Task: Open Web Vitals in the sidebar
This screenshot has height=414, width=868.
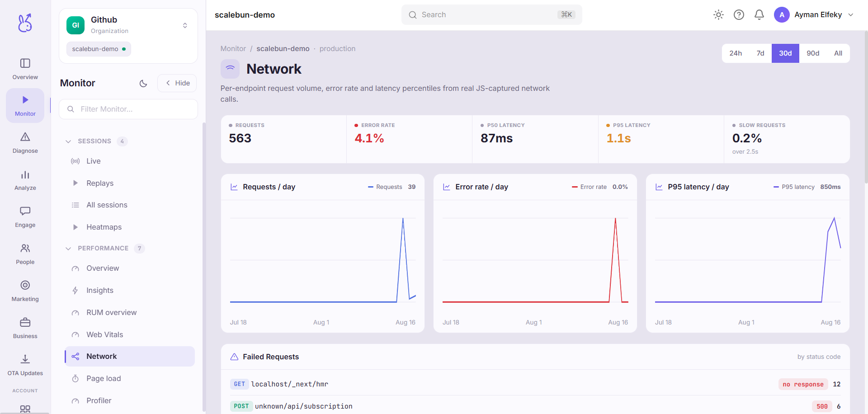Action: (130, 334)
